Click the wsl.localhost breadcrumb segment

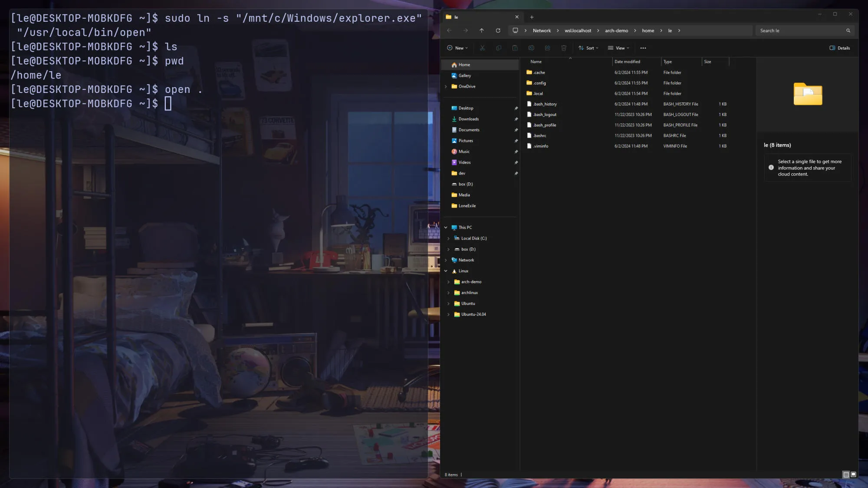578,30
